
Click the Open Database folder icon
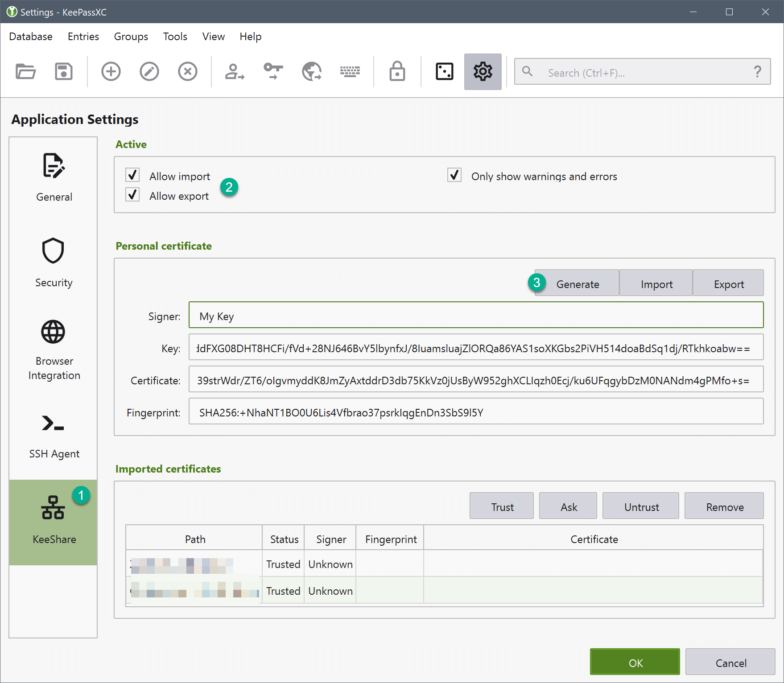pyautogui.click(x=25, y=71)
